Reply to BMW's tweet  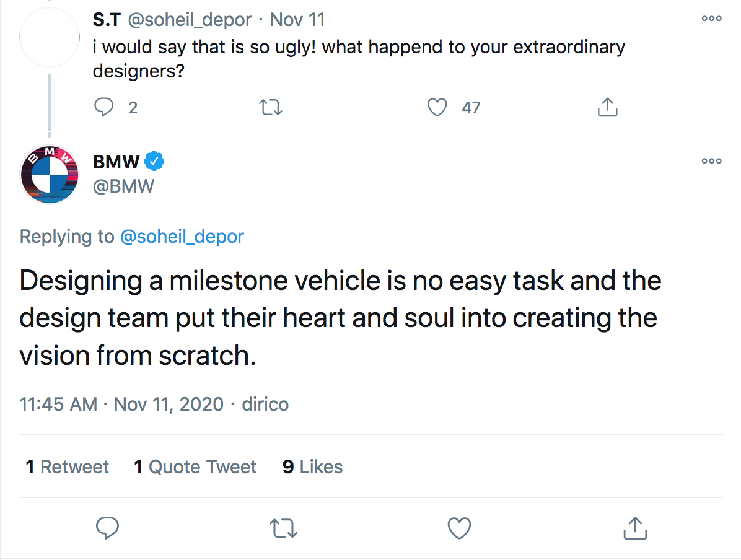[x=108, y=528]
